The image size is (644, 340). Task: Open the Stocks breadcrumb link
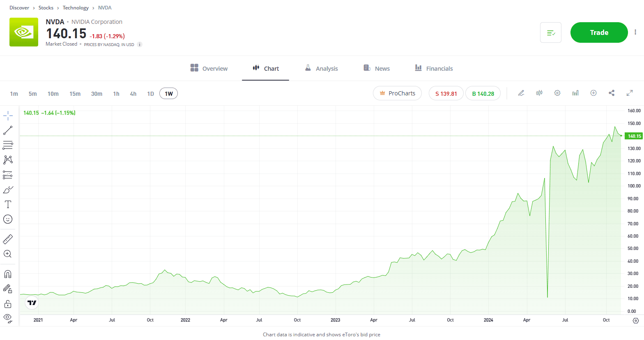tap(46, 8)
